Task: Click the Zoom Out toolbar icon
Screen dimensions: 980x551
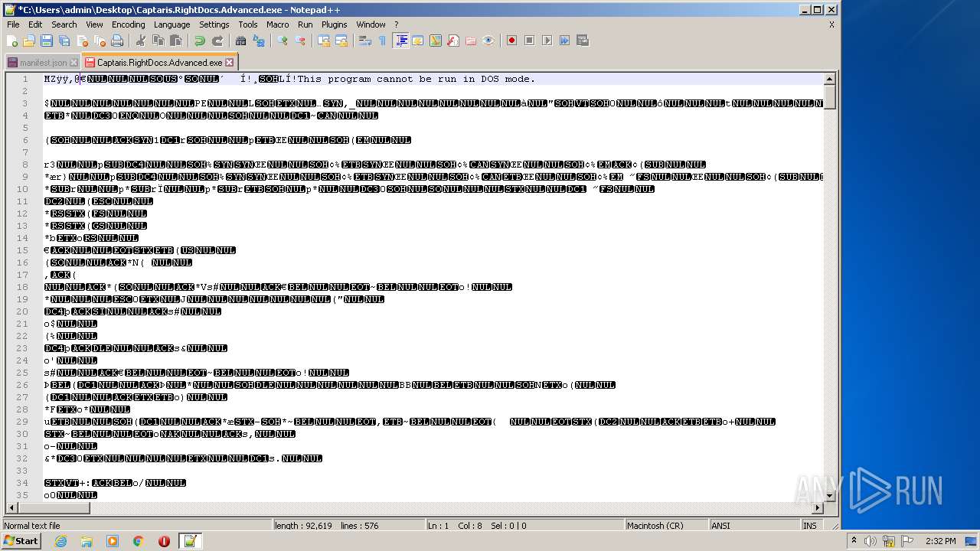Action: click(301, 41)
